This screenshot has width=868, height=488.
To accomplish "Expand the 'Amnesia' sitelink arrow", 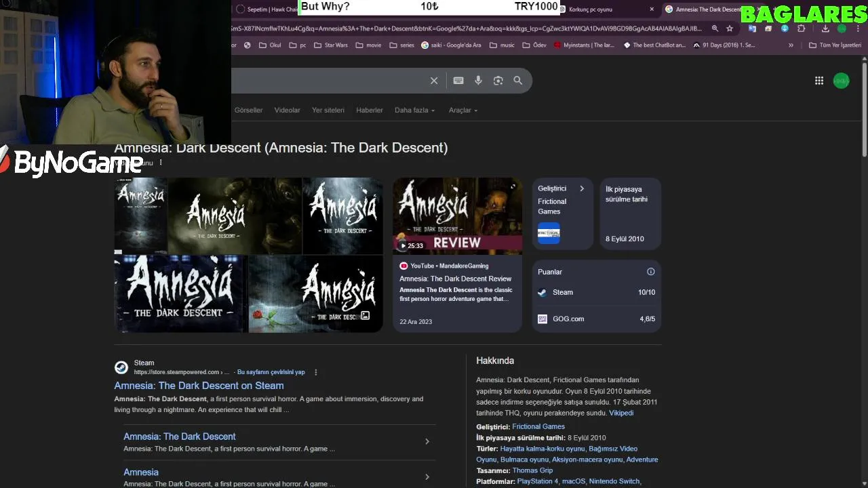I will (427, 477).
